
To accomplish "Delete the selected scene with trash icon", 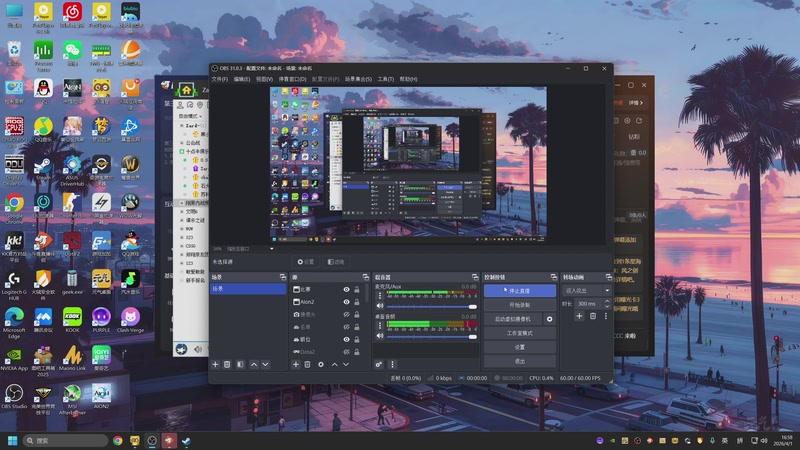I will coord(227,364).
